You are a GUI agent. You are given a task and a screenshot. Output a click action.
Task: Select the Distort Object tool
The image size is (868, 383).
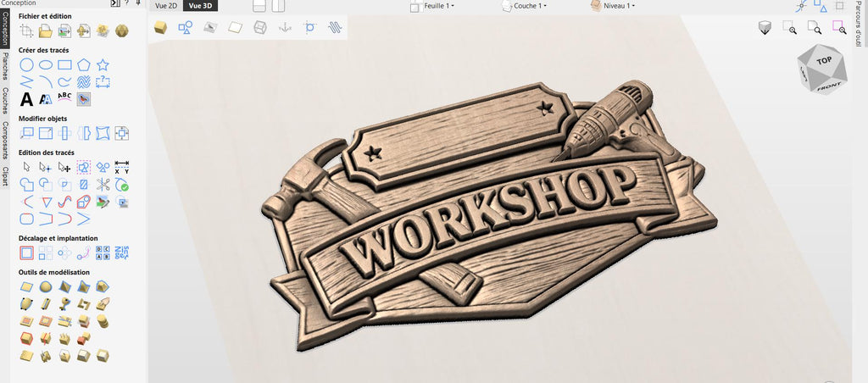[103, 133]
